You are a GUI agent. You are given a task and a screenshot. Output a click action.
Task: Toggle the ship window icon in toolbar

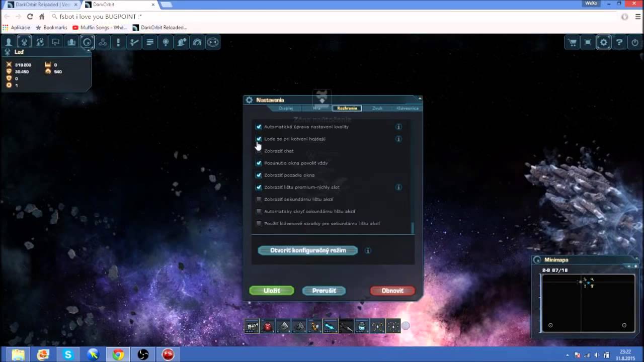pyautogui.click(x=24, y=43)
